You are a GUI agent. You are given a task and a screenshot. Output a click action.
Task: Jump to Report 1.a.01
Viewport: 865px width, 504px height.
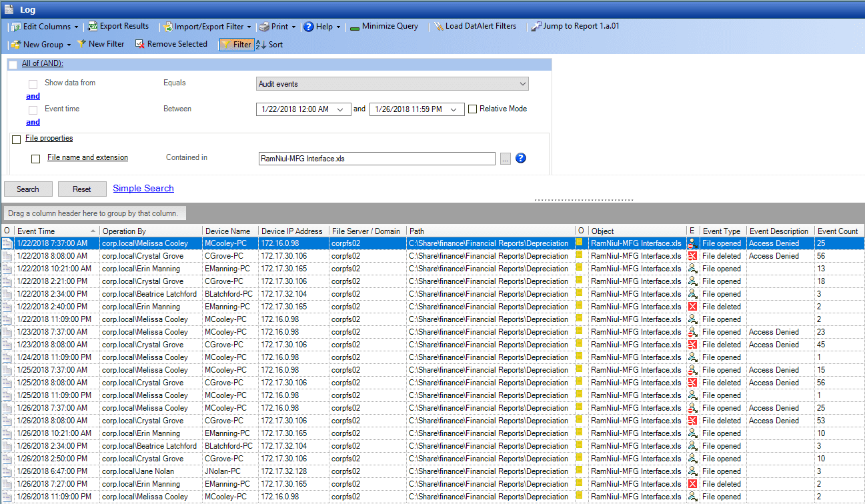point(576,27)
